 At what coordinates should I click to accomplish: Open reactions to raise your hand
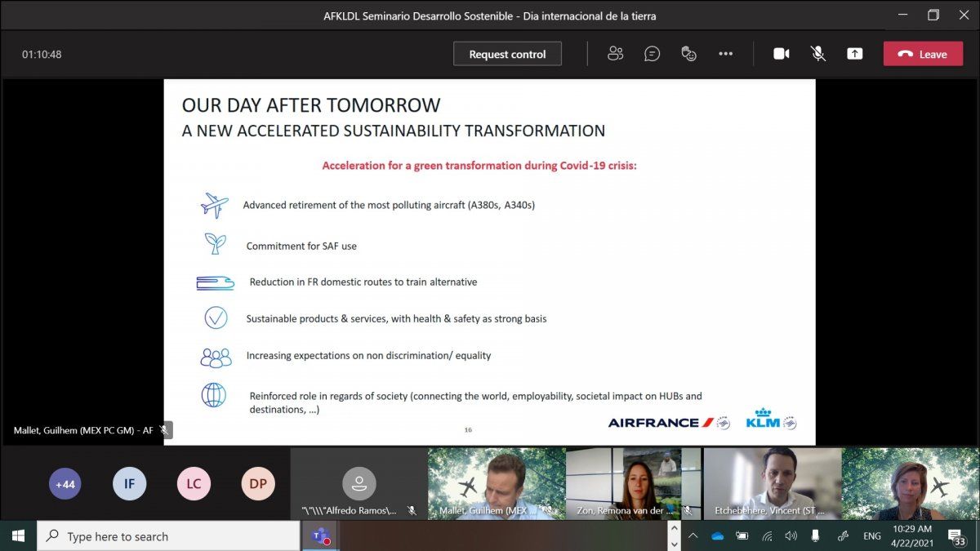[x=688, y=53]
